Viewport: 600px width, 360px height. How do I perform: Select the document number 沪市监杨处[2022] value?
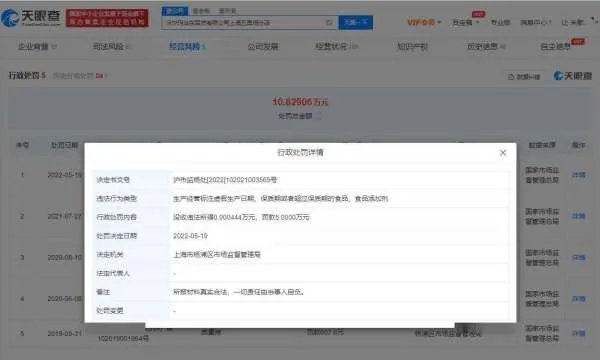[225, 179]
